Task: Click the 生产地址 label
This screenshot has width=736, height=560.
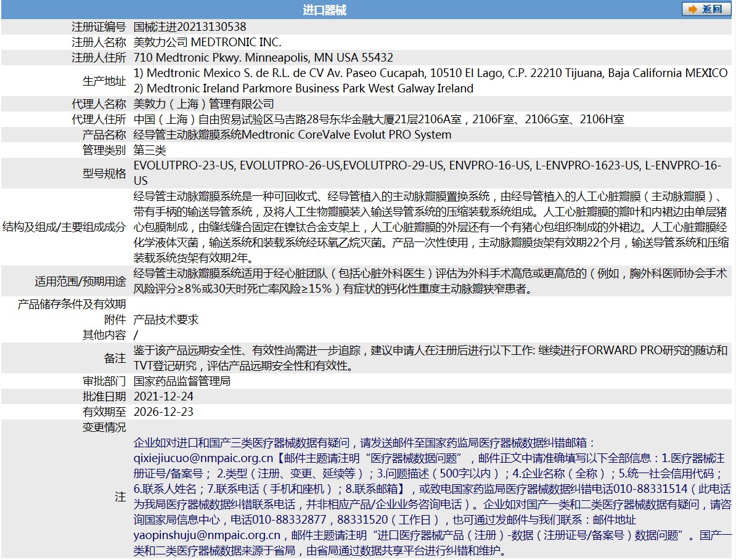Action: coord(104,81)
